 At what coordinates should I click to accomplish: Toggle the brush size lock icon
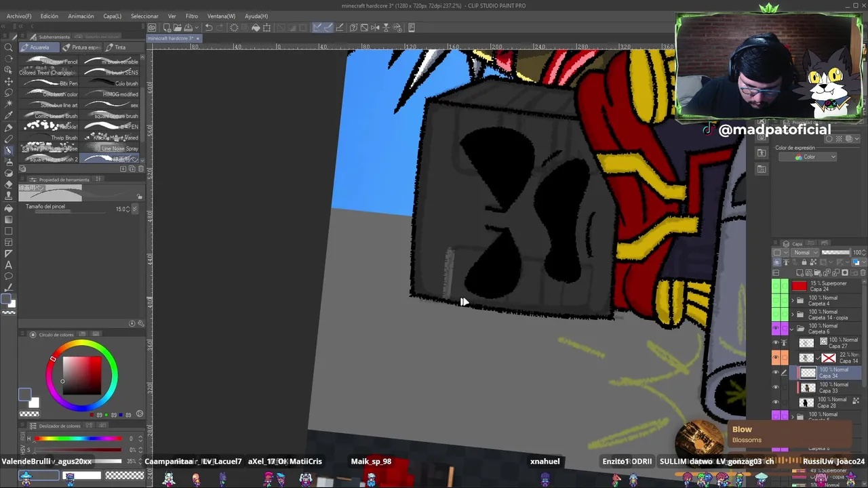140,197
